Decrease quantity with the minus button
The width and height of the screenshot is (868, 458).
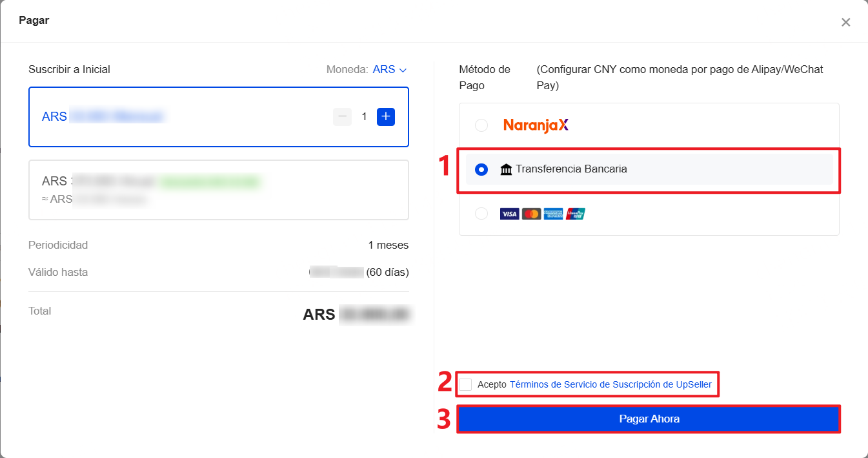343,117
